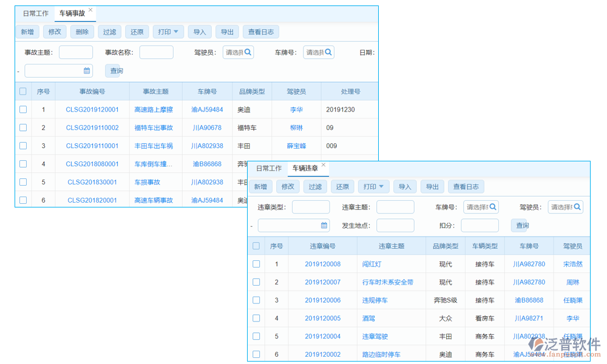Toggle the select-all checkbox in accident table header
The width and height of the screenshot is (607, 364).
[22, 91]
